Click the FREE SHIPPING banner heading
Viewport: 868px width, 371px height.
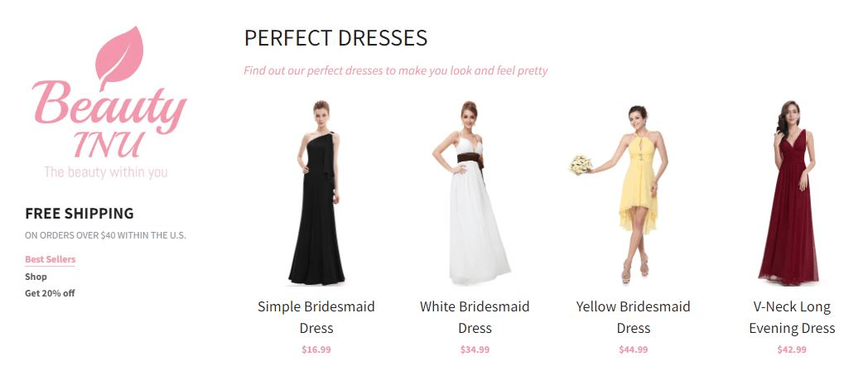[80, 213]
